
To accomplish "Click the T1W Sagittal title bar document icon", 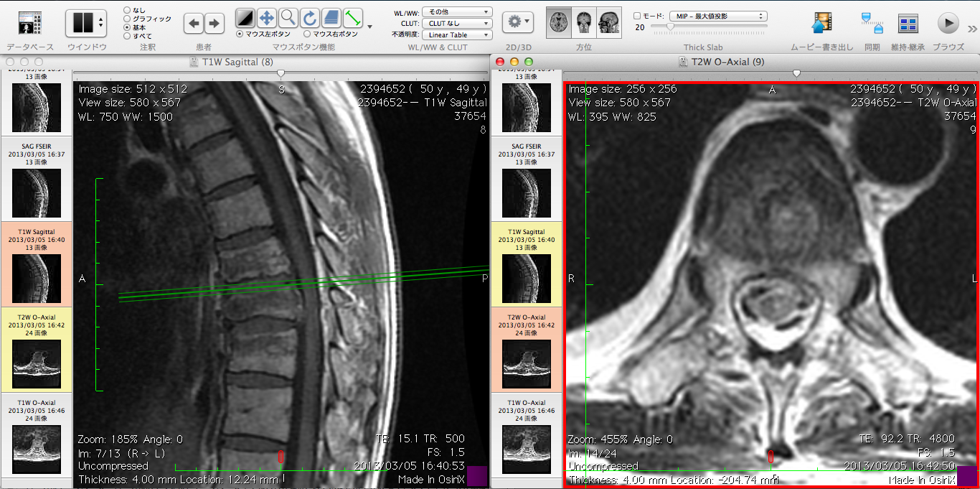I will coord(194,62).
